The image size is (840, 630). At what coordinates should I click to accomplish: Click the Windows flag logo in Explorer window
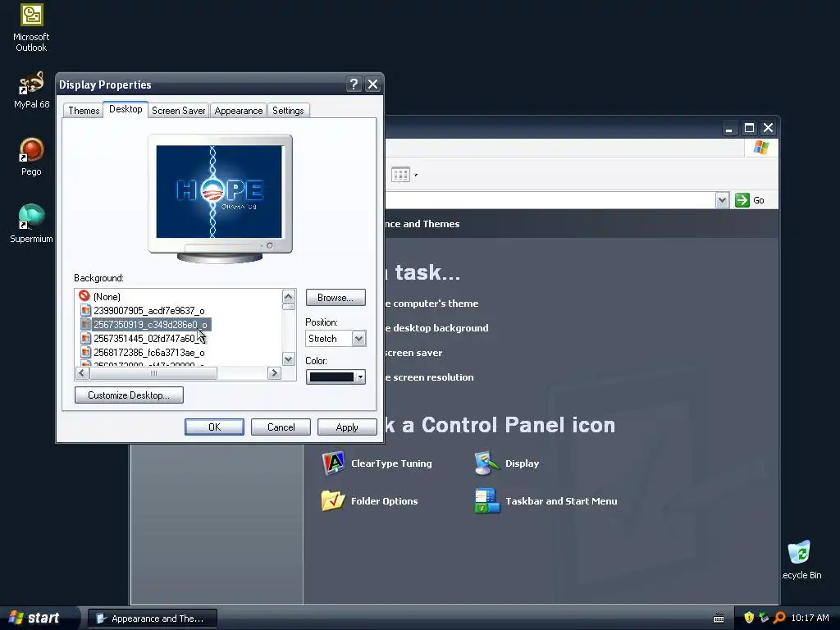pos(761,148)
